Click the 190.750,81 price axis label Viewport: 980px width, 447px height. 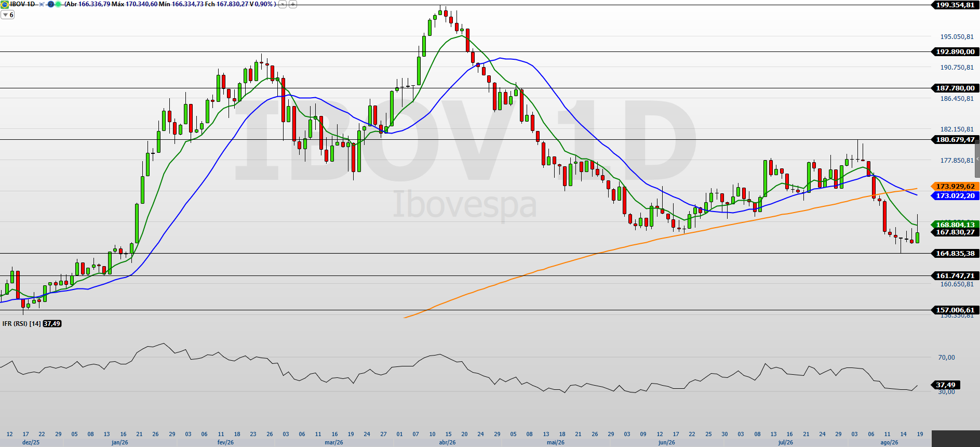coord(957,68)
